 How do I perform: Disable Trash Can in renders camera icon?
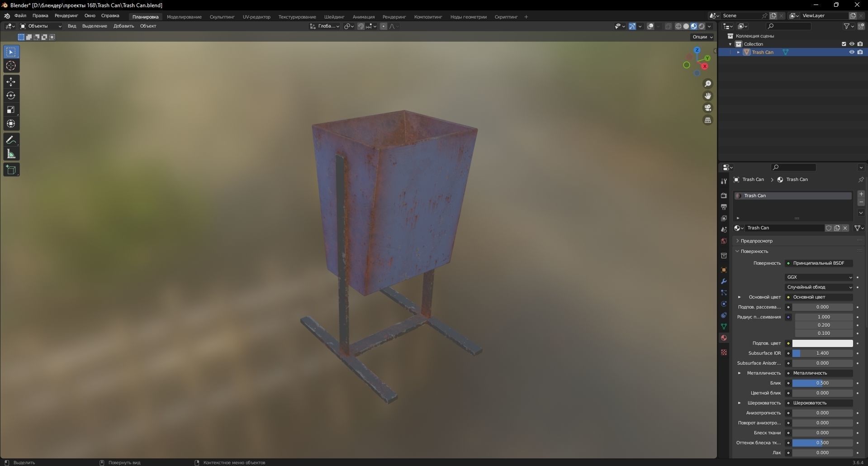tap(860, 52)
